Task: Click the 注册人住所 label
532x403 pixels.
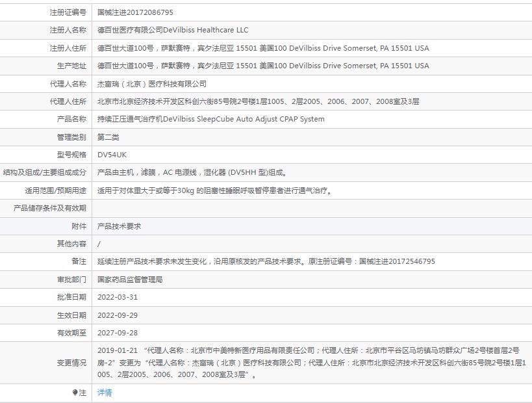Action: pos(68,48)
